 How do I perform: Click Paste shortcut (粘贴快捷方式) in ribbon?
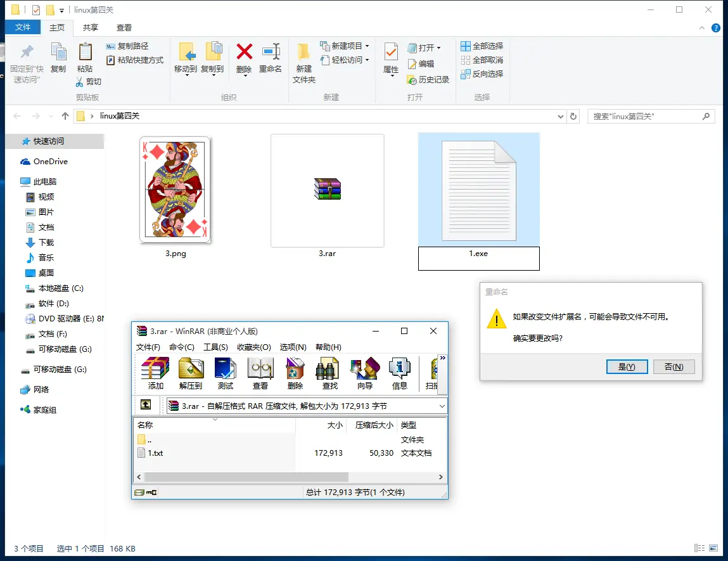pyautogui.click(x=135, y=60)
